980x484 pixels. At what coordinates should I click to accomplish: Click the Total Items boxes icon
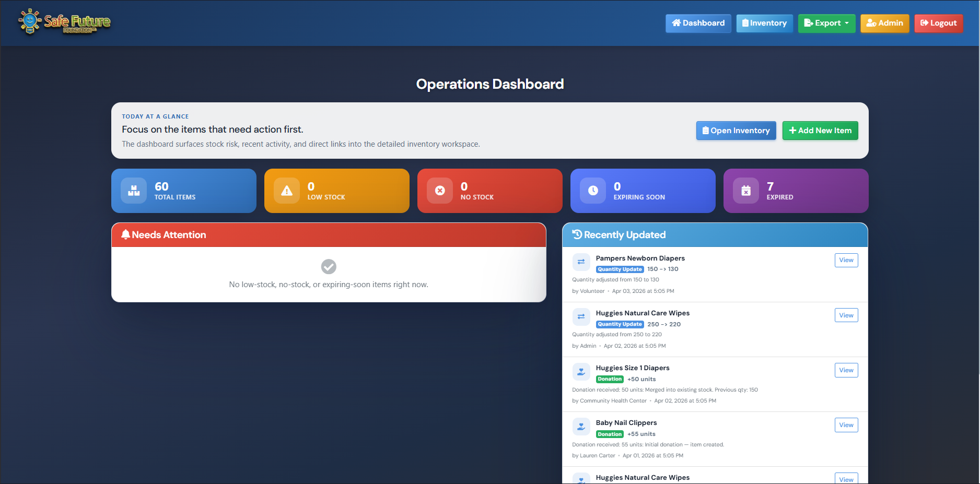pyautogui.click(x=134, y=191)
